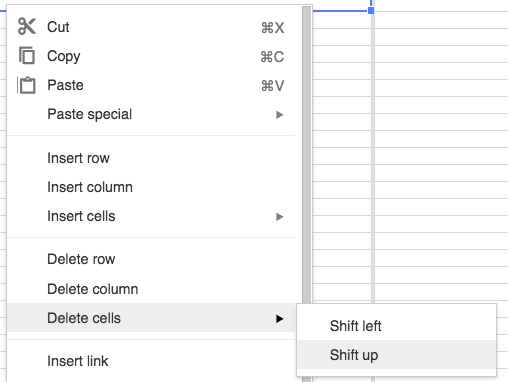This screenshot has height=382, width=508.
Task: Expand the Paste special submenu arrow
Action: [279, 115]
